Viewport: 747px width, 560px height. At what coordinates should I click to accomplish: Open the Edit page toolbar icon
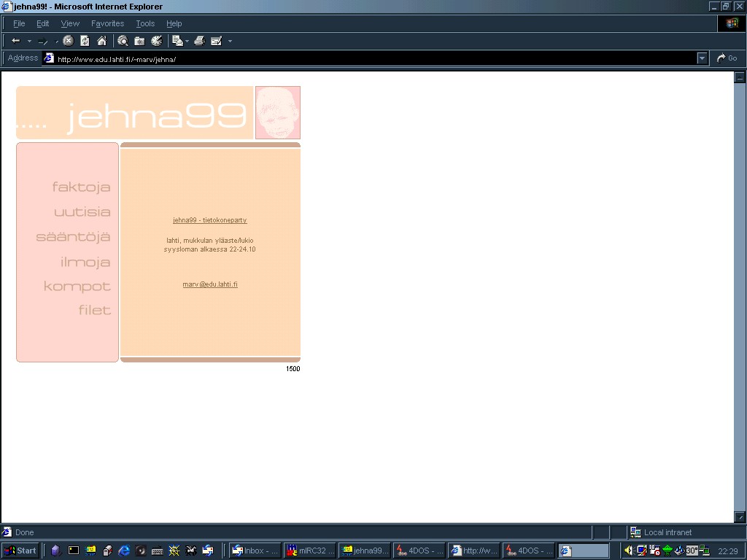coord(216,41)
